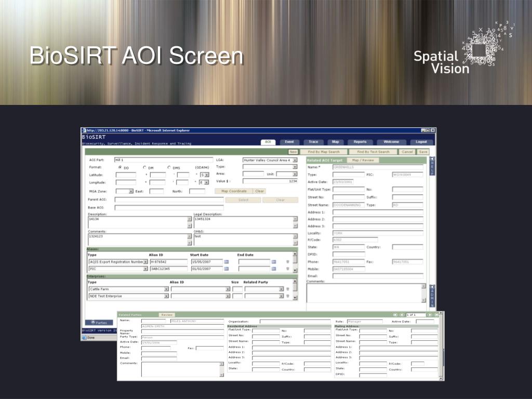
Task: Click the Parties button icon
Action: pyautogui.click(x=94, y=322)
